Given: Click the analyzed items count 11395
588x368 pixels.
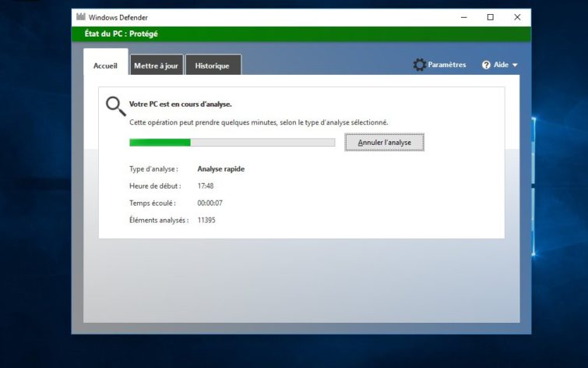Looking at the screenshot, I should click(x=206, y=220).
